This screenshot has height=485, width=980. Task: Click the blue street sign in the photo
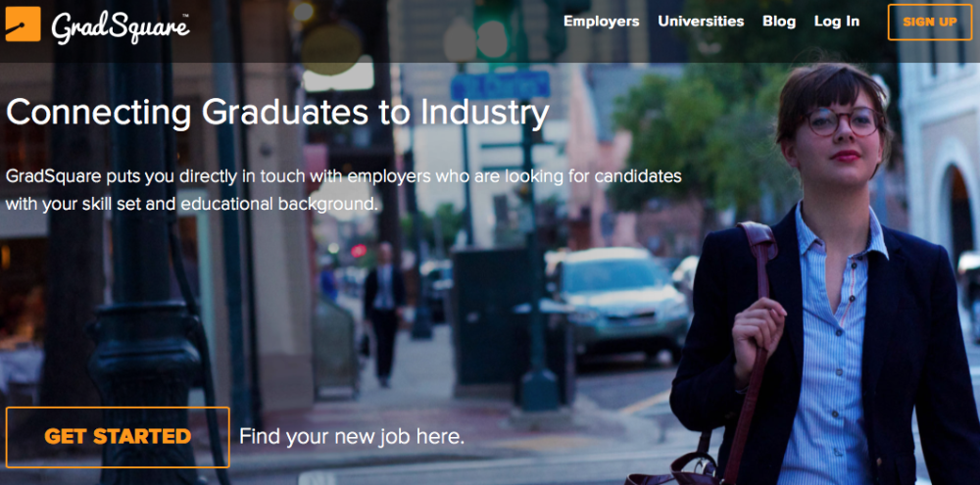(x=501, y=85)
